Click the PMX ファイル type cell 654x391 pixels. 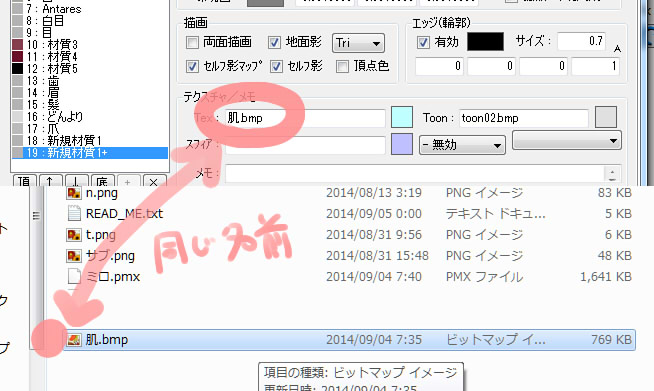pyautogui.click(x=484, y=277)
